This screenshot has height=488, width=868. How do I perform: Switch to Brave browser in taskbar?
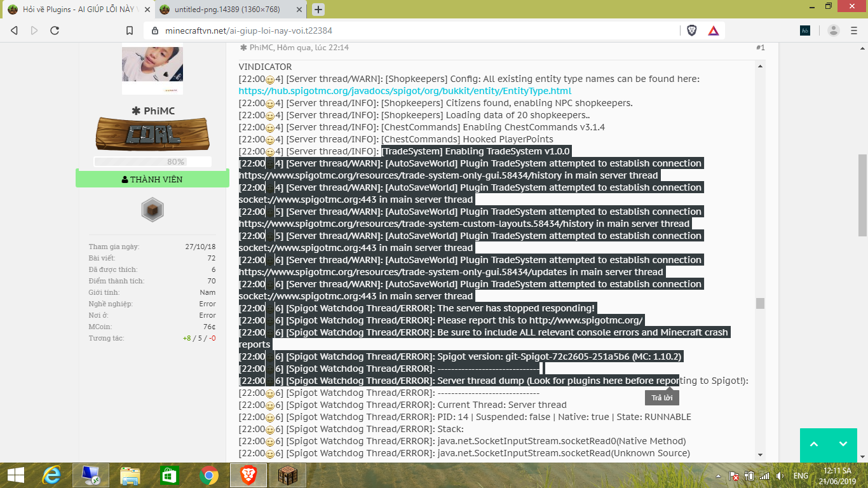pyautogui.click(x=248, y=475)
